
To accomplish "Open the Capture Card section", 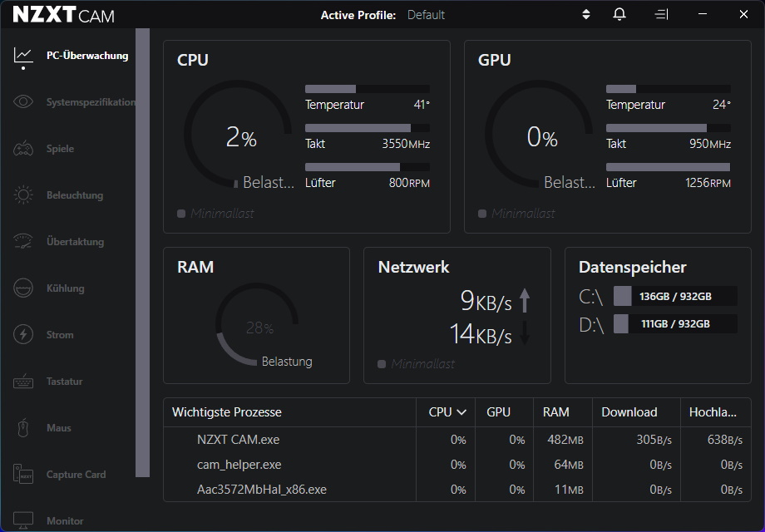I will tap(76, 475).
